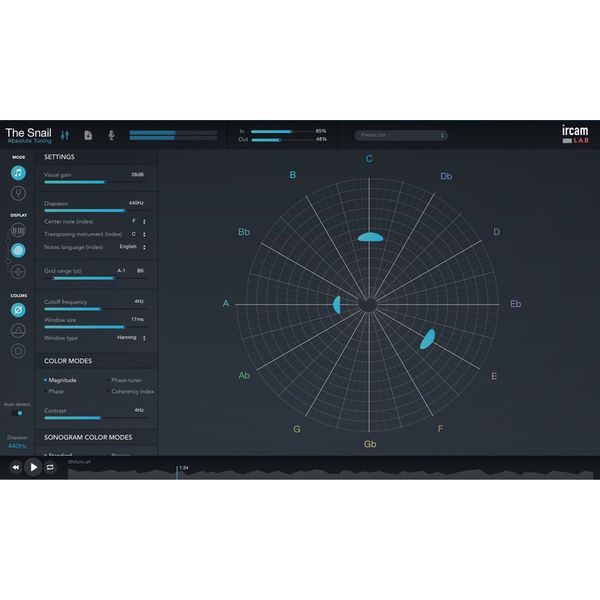The width and height of the screenshot is (600, 600).
Task: Open the settings sliders icon in header
Action: pyautogui.click(x=66, y=134)
